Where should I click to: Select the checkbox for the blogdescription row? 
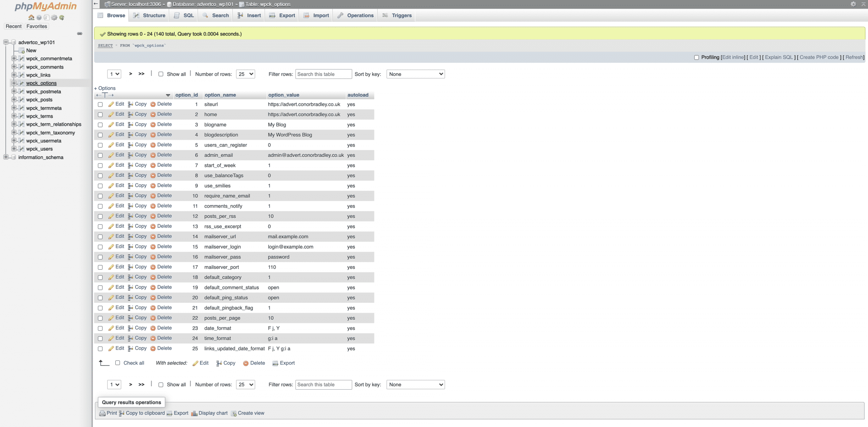point(100,135)
